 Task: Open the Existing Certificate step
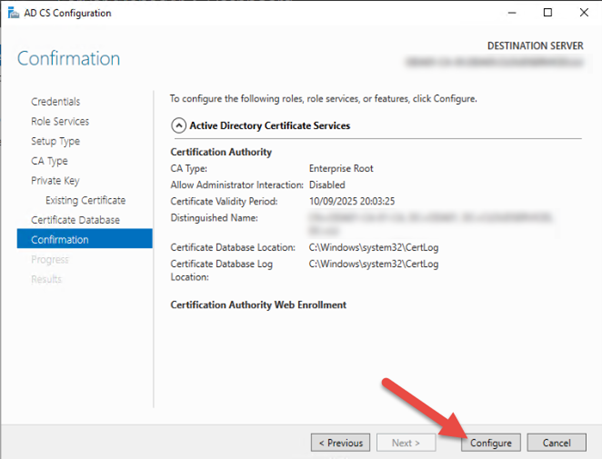(85, 200)
